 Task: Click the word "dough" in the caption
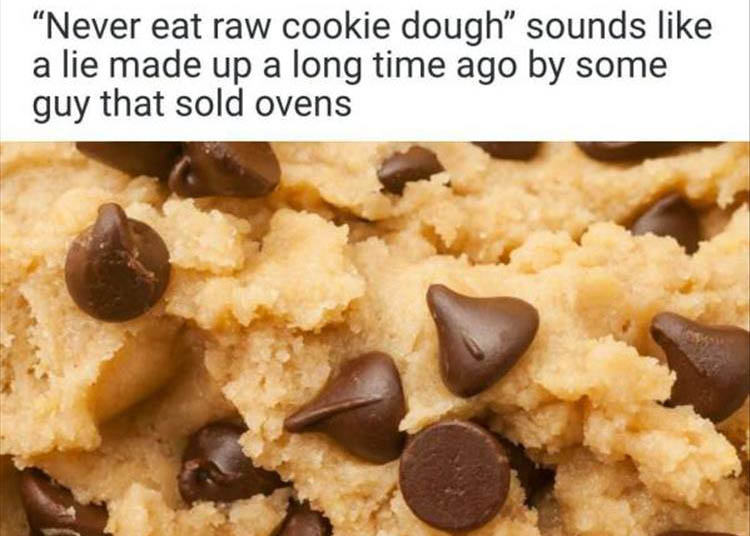coord(450,29)
